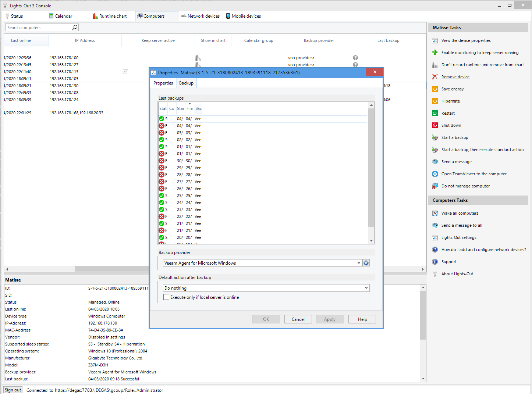Click the Support info icon
532x394 pixels.
435,262
